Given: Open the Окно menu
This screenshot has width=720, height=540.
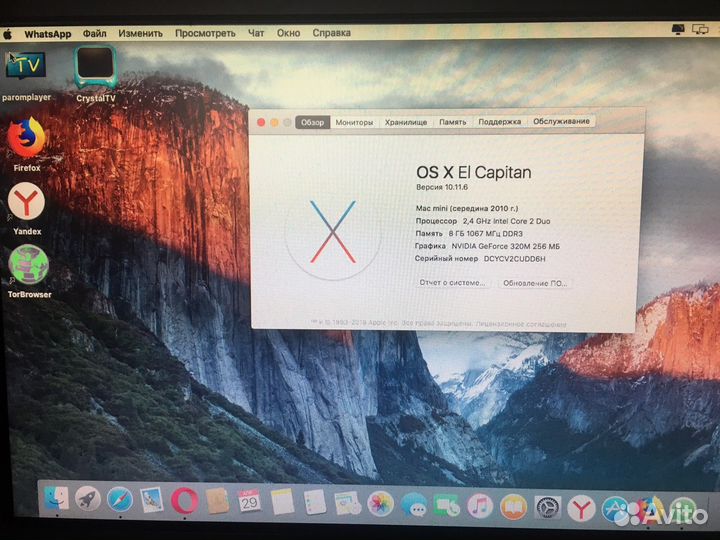Looking at the screenshot, I should tap(288, 33).
